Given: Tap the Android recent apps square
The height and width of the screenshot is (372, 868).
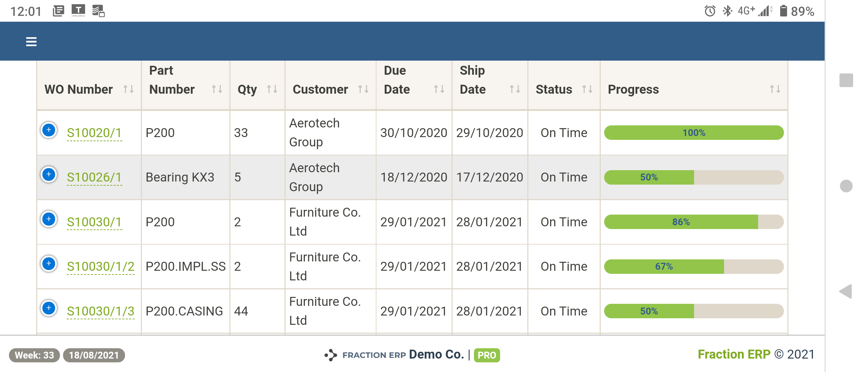Looking at the screenshot, I should 846,80.
